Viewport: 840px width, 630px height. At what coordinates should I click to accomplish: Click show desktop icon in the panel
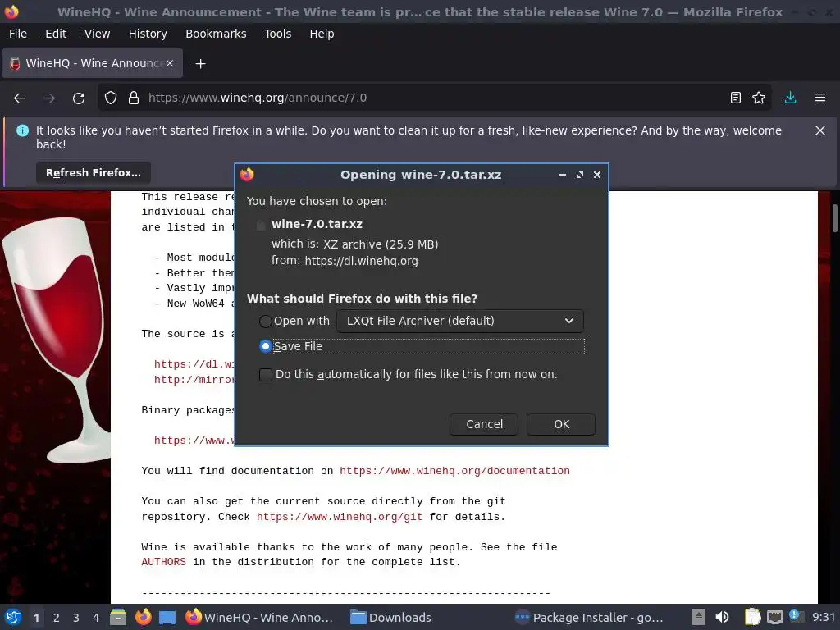tap(167, 617)
